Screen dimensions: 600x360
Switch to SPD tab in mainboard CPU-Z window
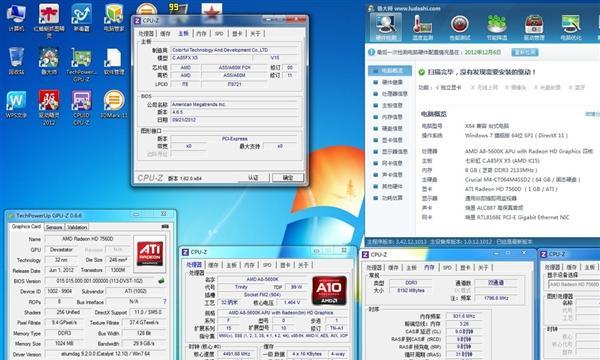(x=219, y=34)
